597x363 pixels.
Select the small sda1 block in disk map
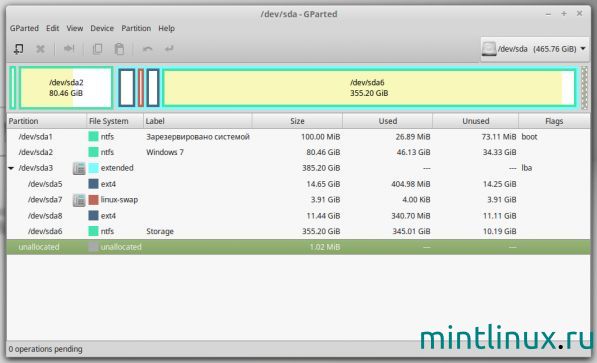[x=13, y=88]
